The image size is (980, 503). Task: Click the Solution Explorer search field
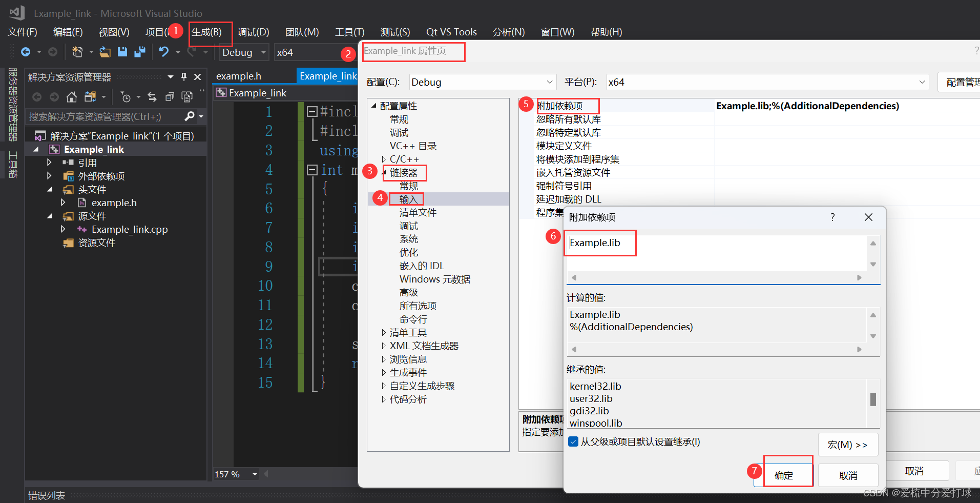[104, 116]
